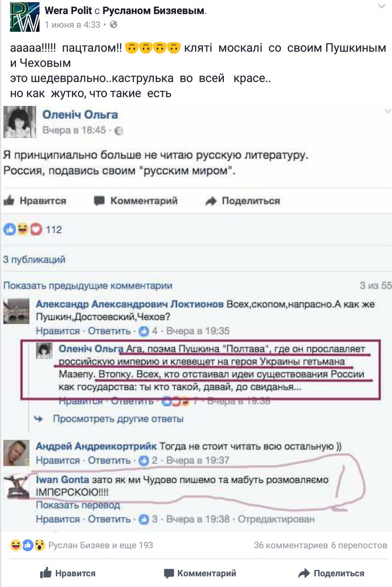
Task: Click thumbs-up icon next to Нравится under shared post
Action: [x=9, y=200]
